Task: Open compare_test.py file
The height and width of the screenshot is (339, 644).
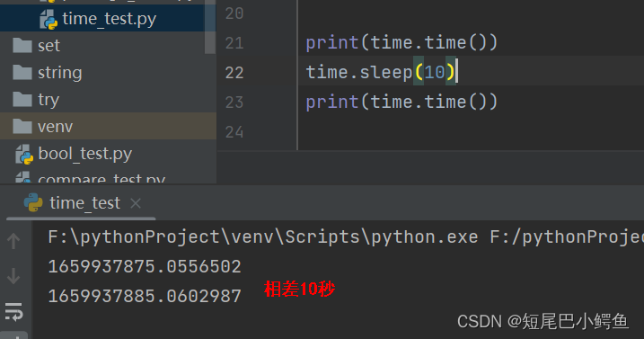Action: pyautogui.click(x=101, y=179)
